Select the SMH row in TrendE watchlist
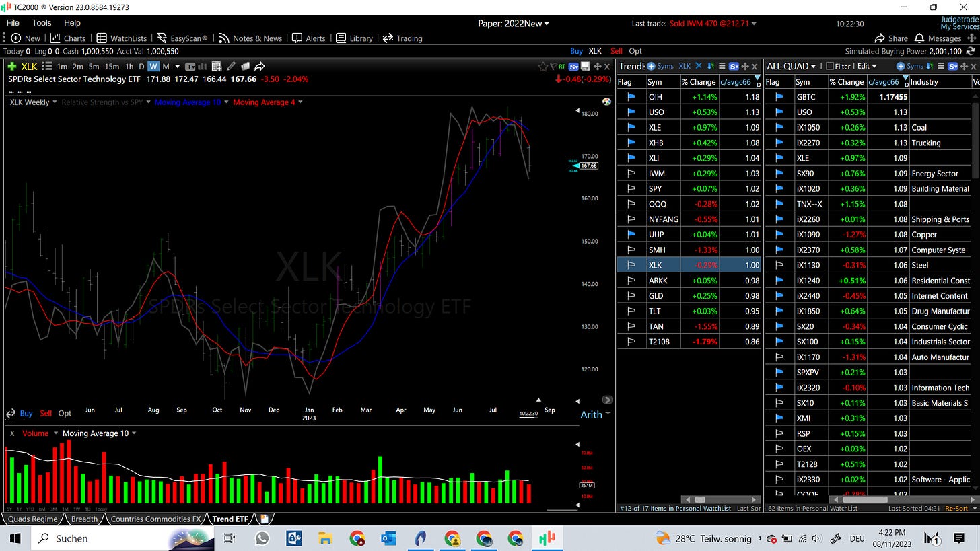Viewport: 980px width, 551px height. [690, 250]
